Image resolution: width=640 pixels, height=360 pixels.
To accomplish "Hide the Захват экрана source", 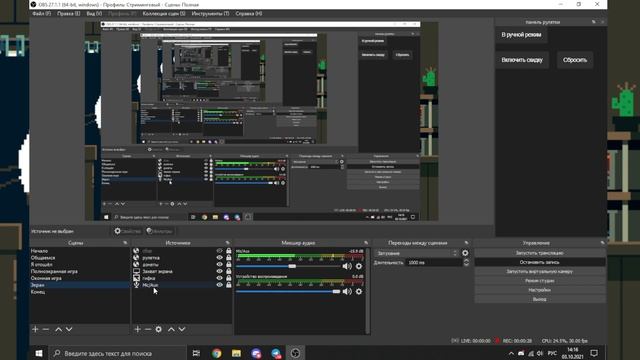I will 219,271.
